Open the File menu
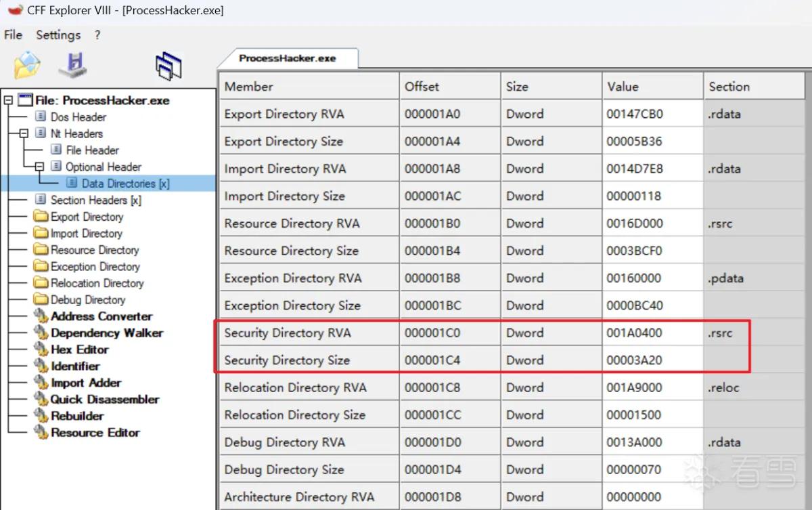The height and width of the screenshot is (510, 812). tap(13, 35)
